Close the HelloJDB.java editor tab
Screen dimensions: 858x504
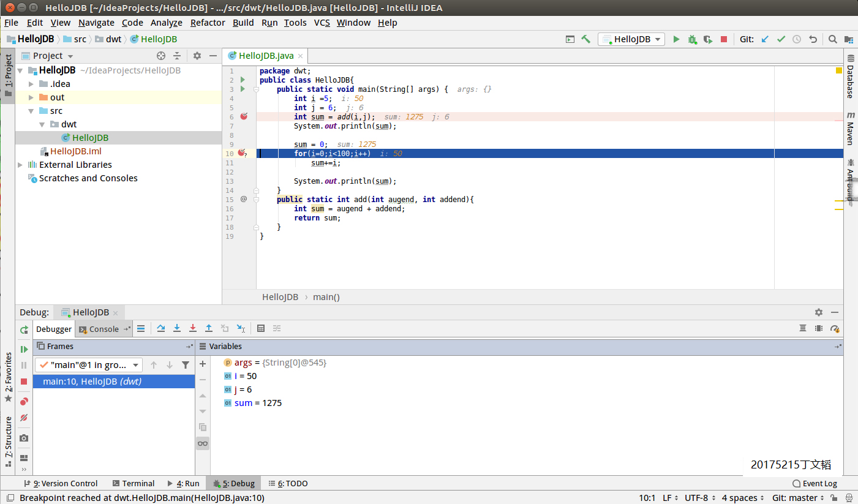click(x=301, y=56)
